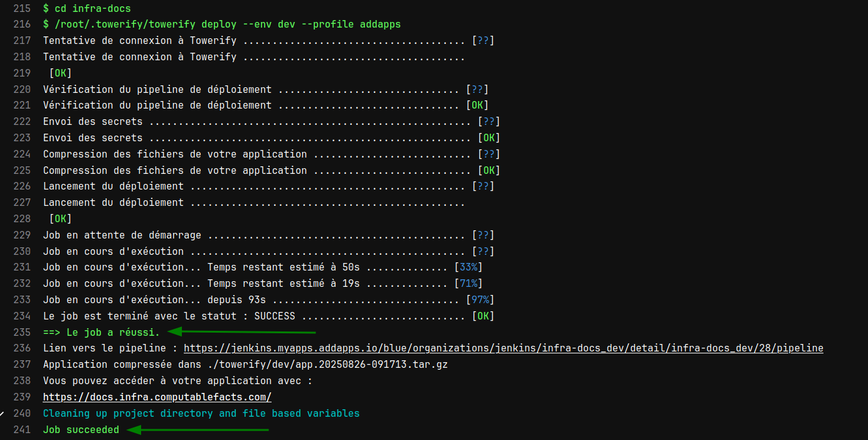Click the 33% progress indicator
The image size is (868, 440).
pos(468,267)
